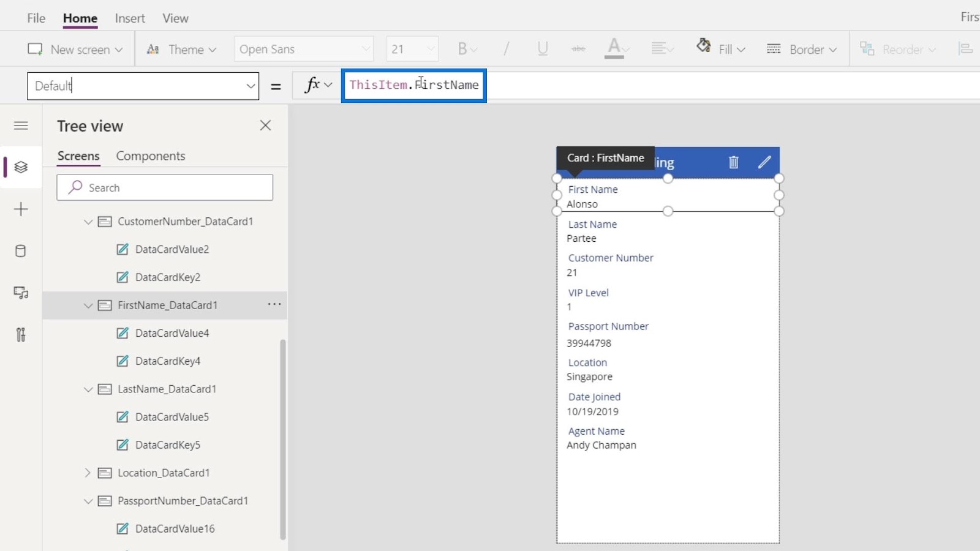Viewport: 980px width, 551px height.
Task: Click the Tree view vertical scrollbar
Action: 283,439
